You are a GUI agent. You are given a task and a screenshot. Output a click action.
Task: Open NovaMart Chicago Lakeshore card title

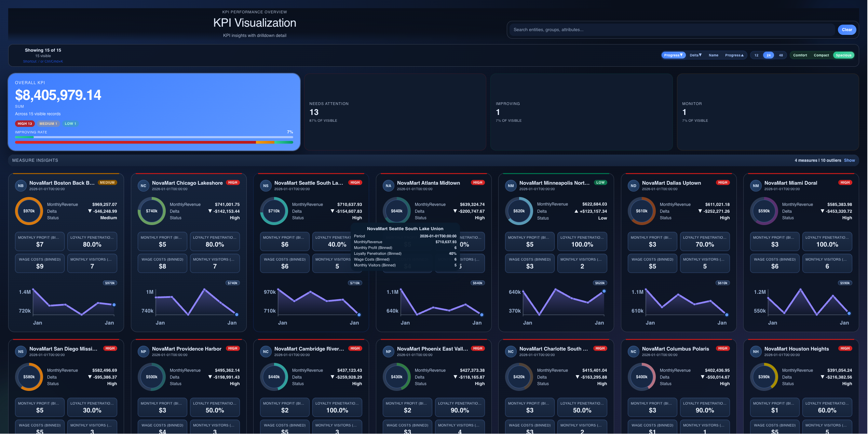click(187, 183)
